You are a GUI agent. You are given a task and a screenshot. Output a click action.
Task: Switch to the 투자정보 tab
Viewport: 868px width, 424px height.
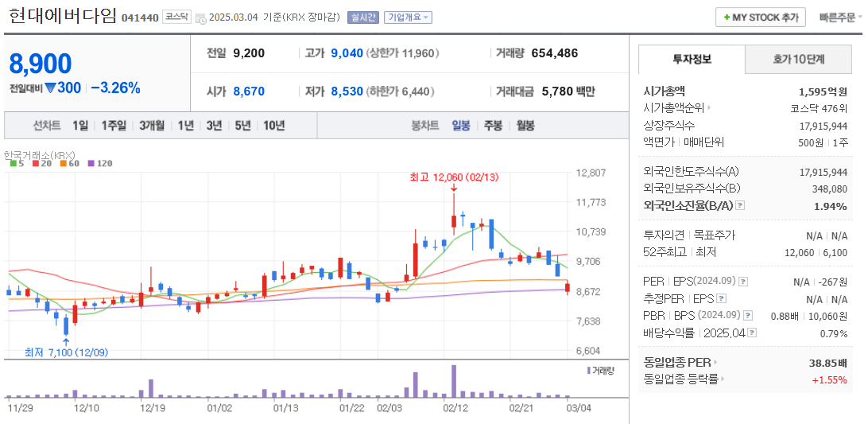692,60
